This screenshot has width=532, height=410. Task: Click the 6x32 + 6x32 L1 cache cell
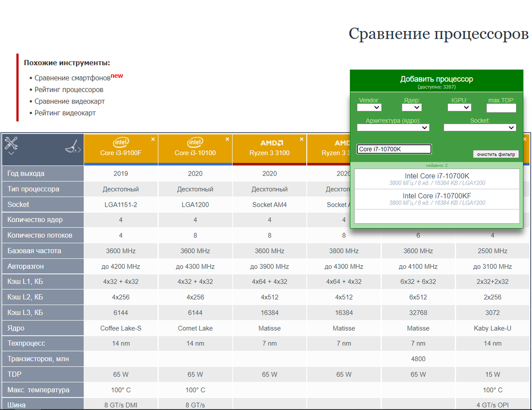tap(418, 282)
